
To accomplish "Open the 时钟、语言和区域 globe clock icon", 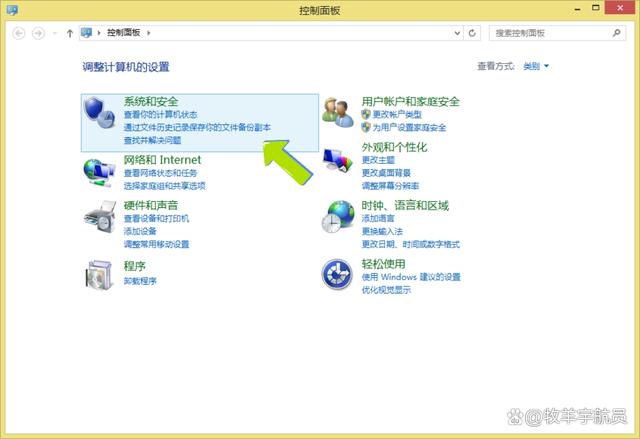I will coord(338,217).
